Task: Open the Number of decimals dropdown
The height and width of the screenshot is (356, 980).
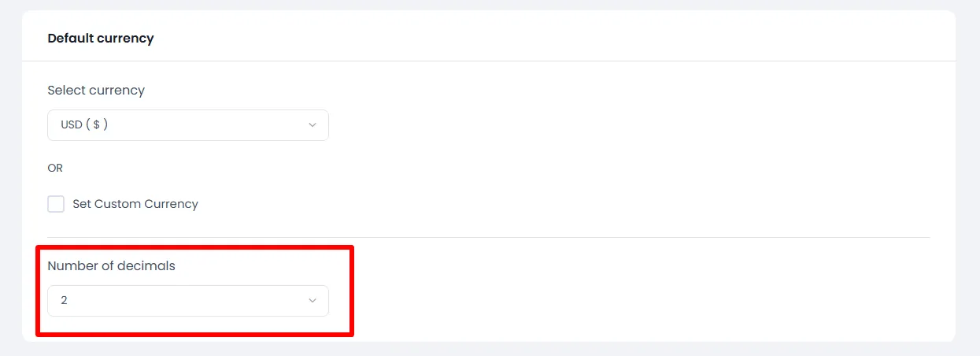Action: (x=187, y=301)
